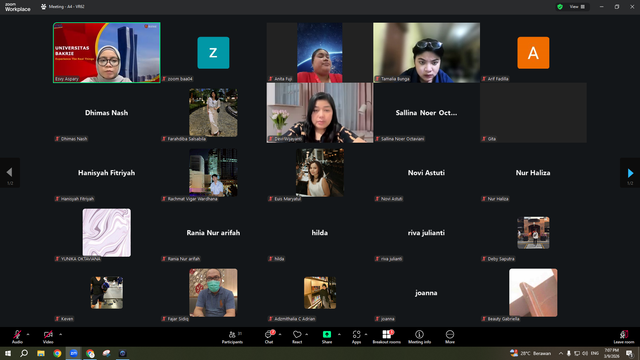Select riva julianti's participant tile
The image size is (640, 360).
(x=427, y=233)
